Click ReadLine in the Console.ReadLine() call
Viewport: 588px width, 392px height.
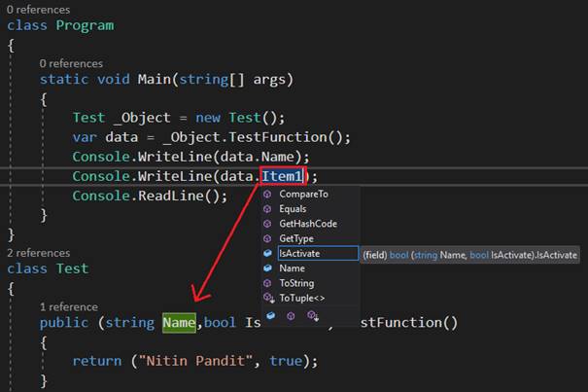point(171,196)
